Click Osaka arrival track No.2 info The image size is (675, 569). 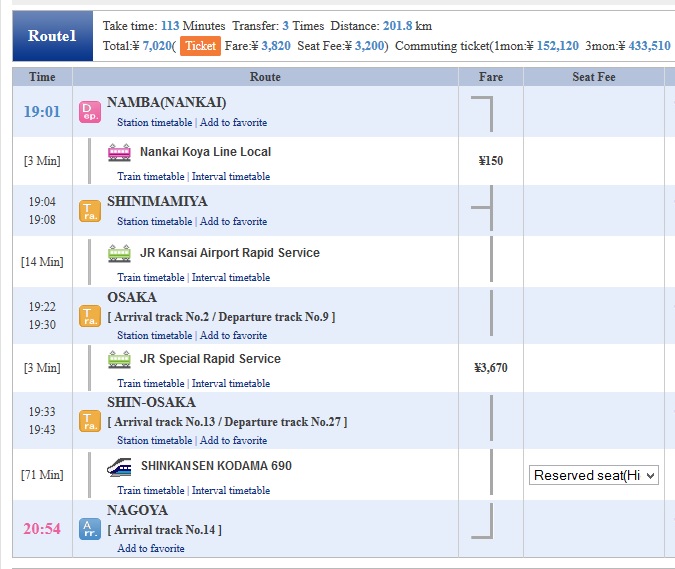tap(161, 317)
